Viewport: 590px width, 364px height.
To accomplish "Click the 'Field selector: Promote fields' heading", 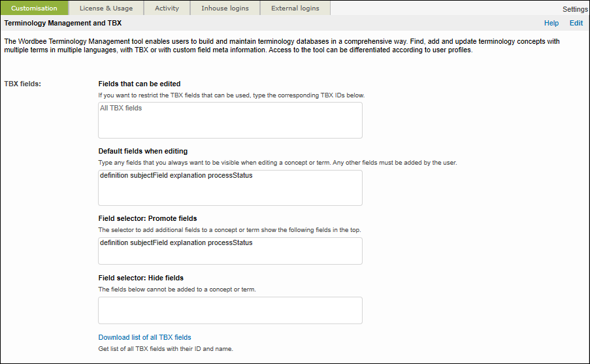I will pyautogui.click(x=147, y=218).
